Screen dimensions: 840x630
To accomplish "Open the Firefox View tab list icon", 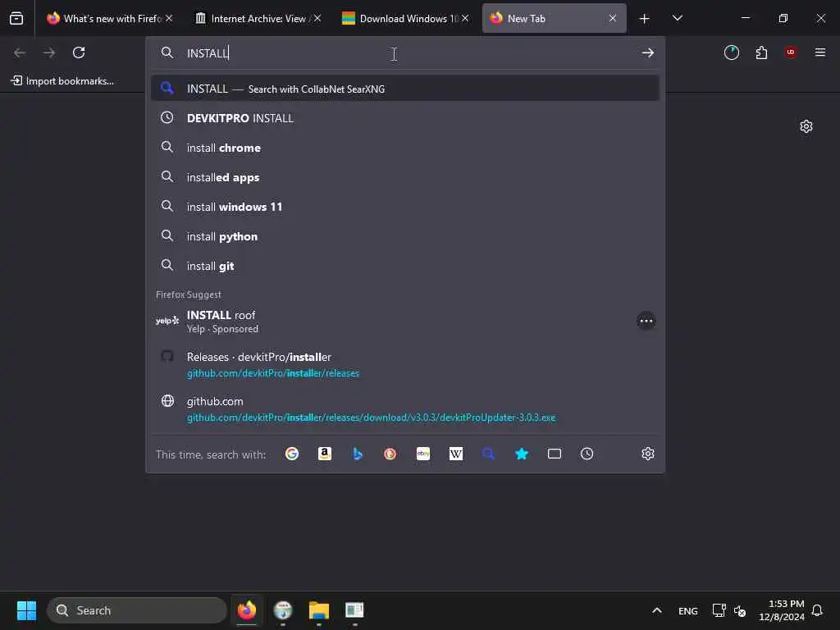I will click(16, 18).
